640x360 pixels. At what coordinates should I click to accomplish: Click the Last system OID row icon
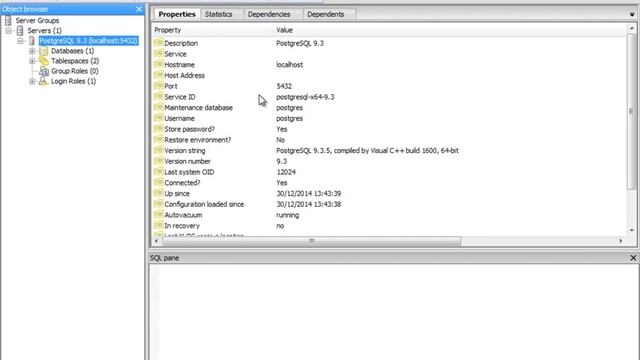[158, 172]
